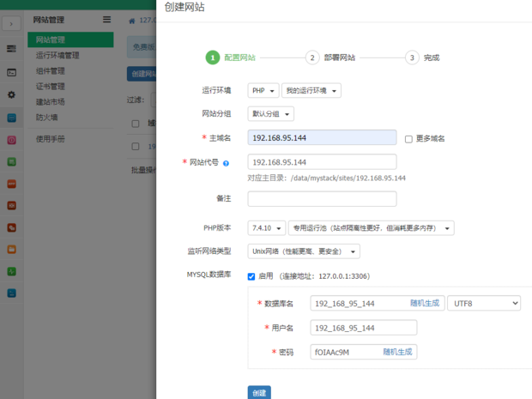Click step 2 部署网站 in wizard
The width and height of the screenshot is (532, 399).
point(330,57)
